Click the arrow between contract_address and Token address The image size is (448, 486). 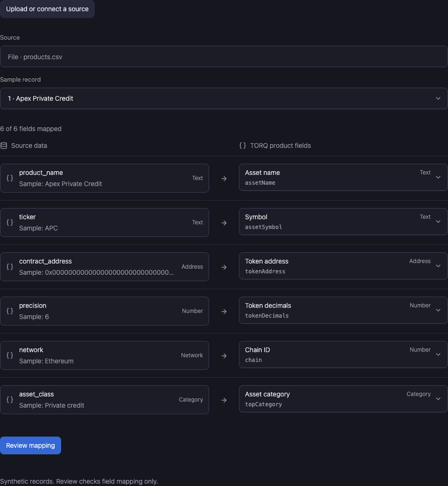(224, 267)
